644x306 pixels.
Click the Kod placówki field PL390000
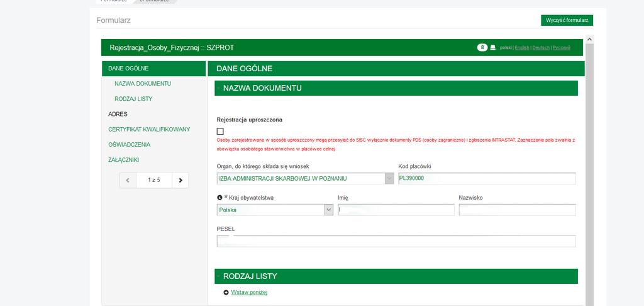click(487, 179)
